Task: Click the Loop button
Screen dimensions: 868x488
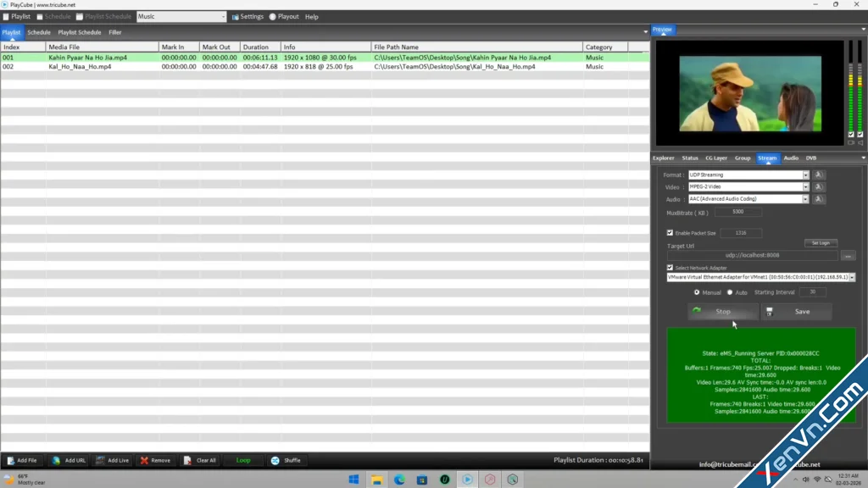Action: (x=243, y=460)
